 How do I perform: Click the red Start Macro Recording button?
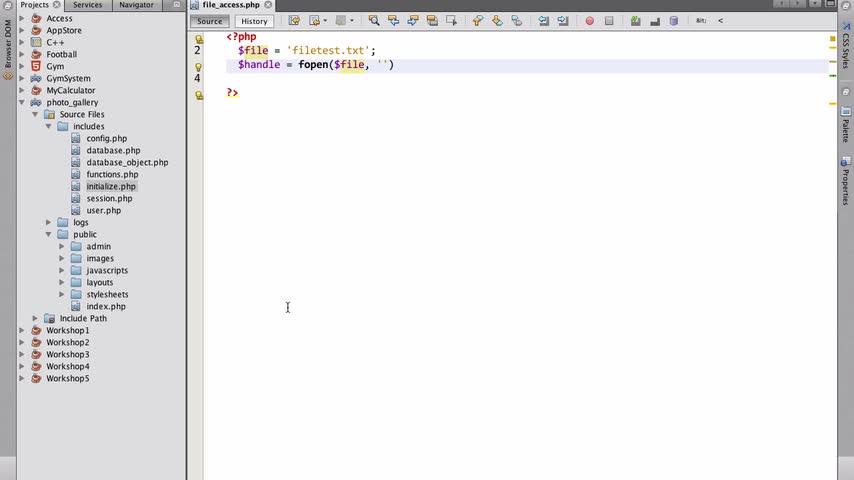coord(589,21)
